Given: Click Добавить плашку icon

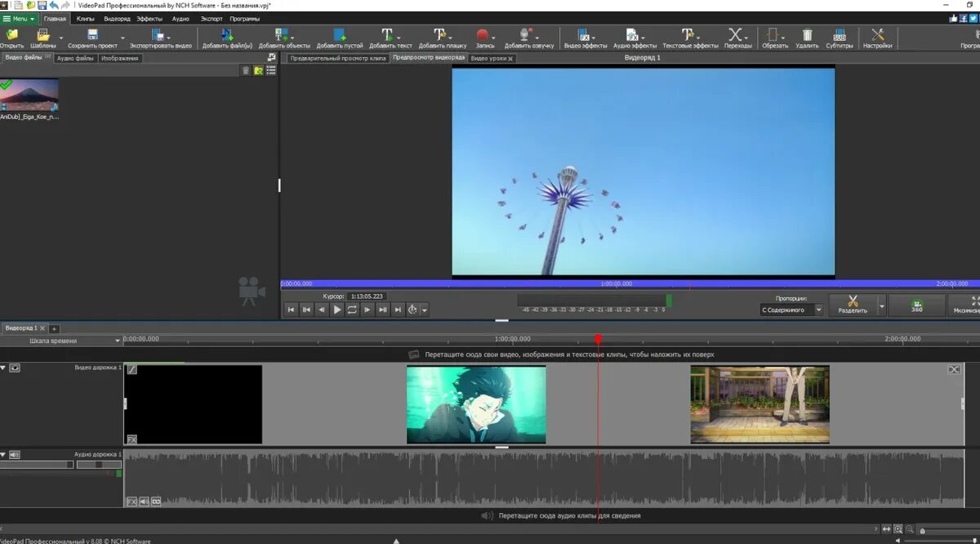Looking at the screenshot, I should [x=440, y=35].
